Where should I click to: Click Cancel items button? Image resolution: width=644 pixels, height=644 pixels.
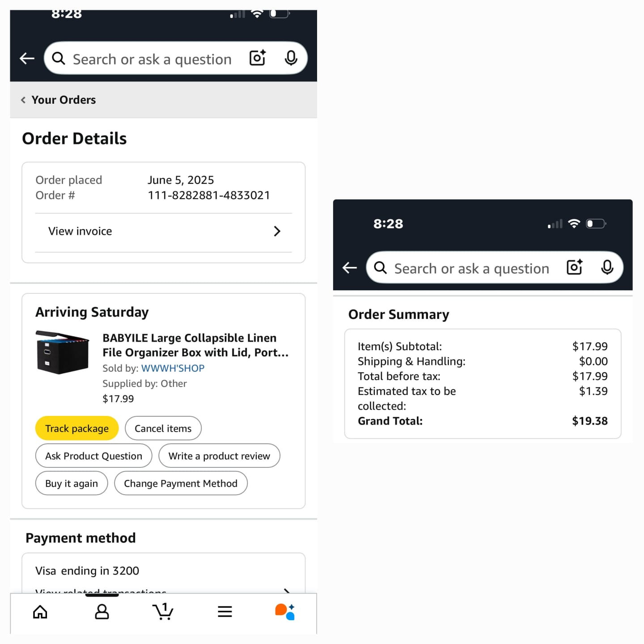tap(163, 428)
